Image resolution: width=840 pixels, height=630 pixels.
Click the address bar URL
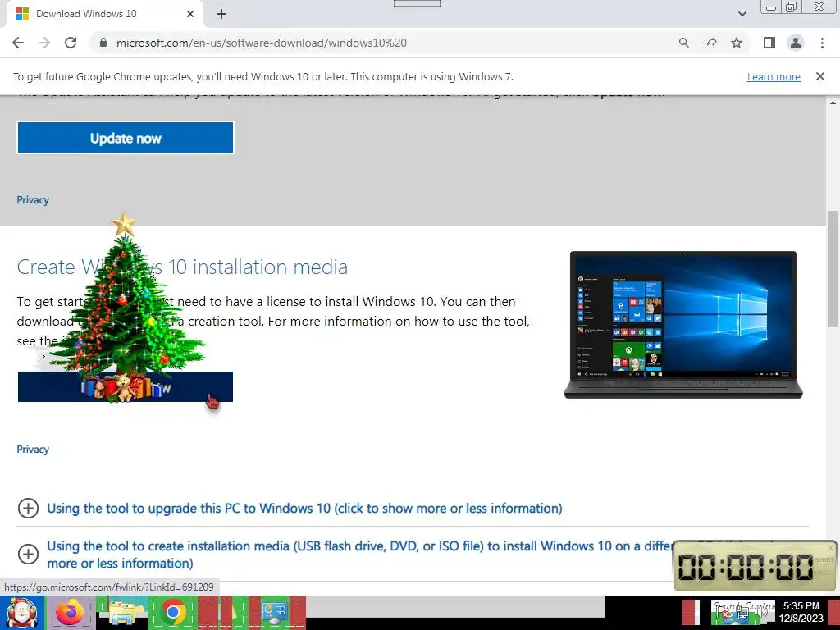[262, 43]
